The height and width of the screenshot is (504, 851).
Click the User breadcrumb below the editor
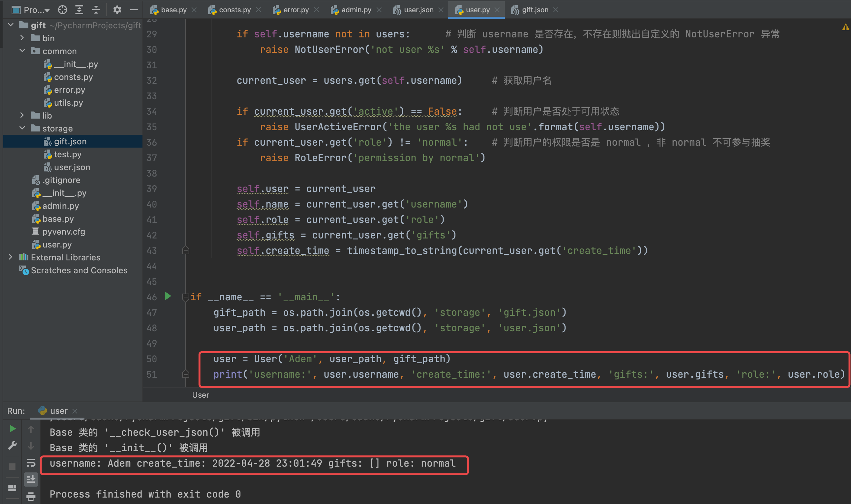[x=200, y=395]
